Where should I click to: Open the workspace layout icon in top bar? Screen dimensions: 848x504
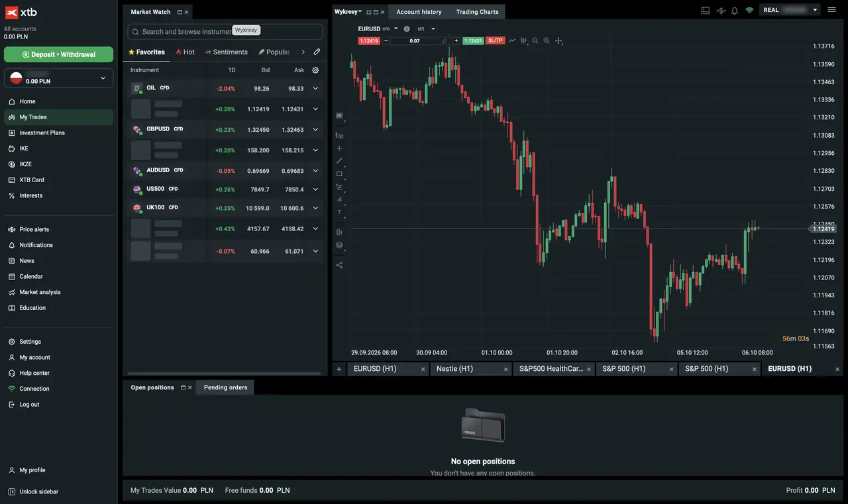tap(705, 11)
